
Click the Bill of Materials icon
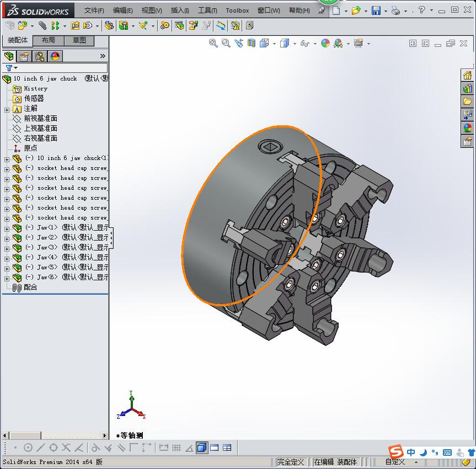(179, 25)
